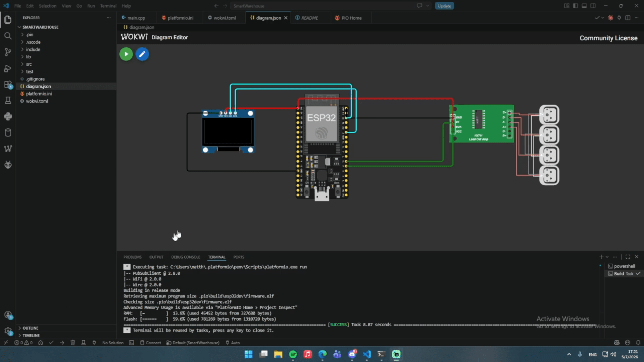
Task: Click the blue pencil edit diagram button
Action: pyautogui.click(x=142, y=54)
